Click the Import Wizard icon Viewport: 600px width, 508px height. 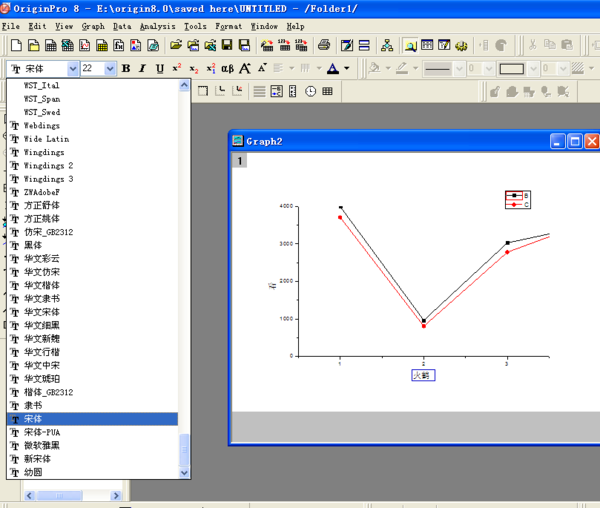[267, 45]
